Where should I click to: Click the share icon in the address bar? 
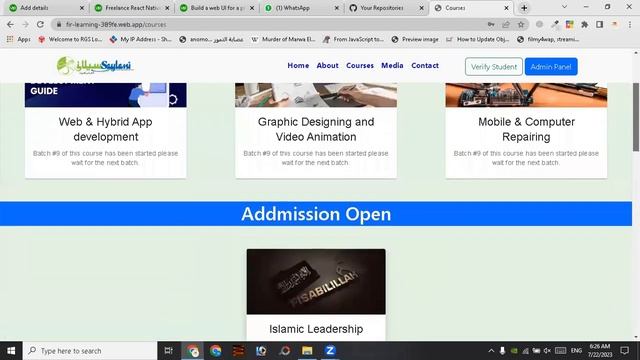[506, 24]
